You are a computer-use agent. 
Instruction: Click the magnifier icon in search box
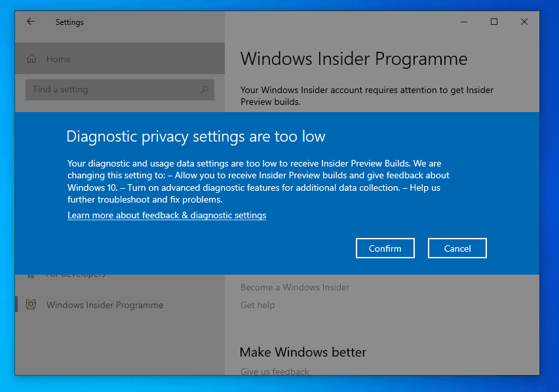point(204,89)
